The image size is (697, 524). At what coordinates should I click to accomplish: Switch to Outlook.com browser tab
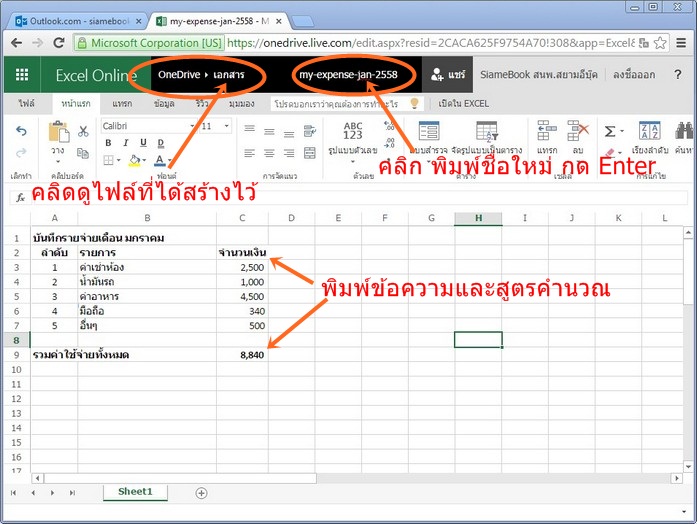click(x=78, y=21)
